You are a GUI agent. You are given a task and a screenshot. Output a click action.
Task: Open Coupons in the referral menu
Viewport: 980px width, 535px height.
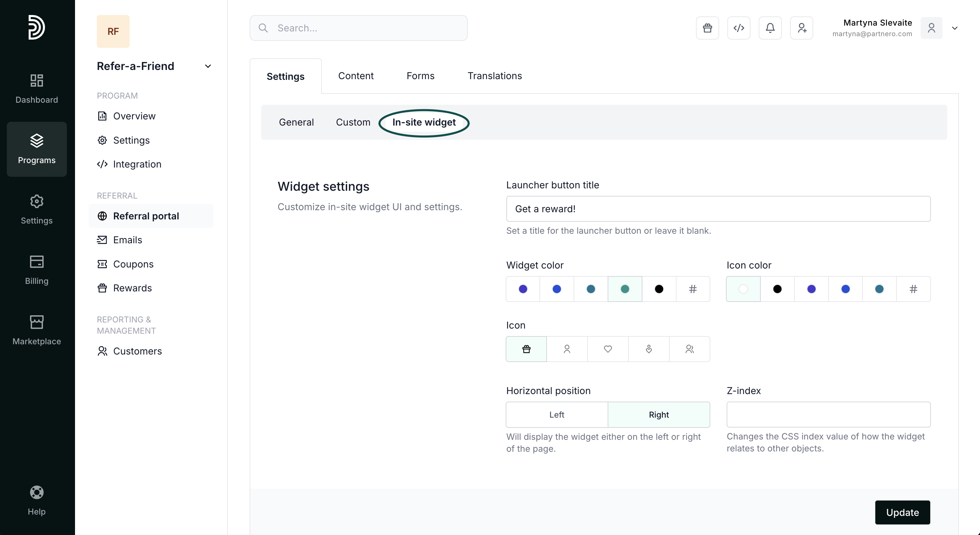tap(133, 264)
